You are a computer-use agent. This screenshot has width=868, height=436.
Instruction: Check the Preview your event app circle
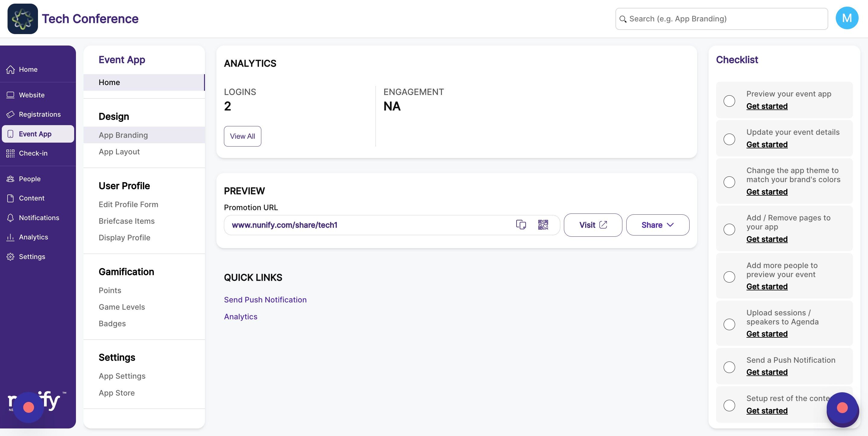point(729,101)
